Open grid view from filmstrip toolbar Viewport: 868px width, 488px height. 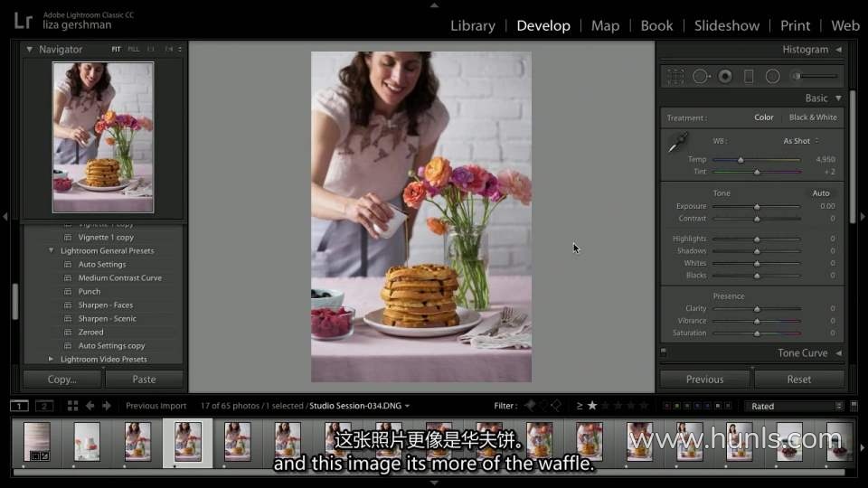pos(73,406)
